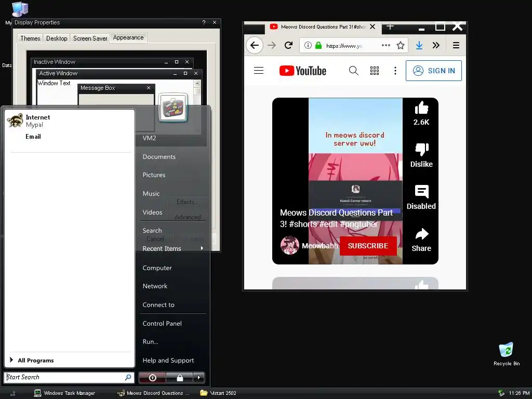Open Windows Task Manager from taskbar
Screen dimensions: 532x399
tap(64, 393)
